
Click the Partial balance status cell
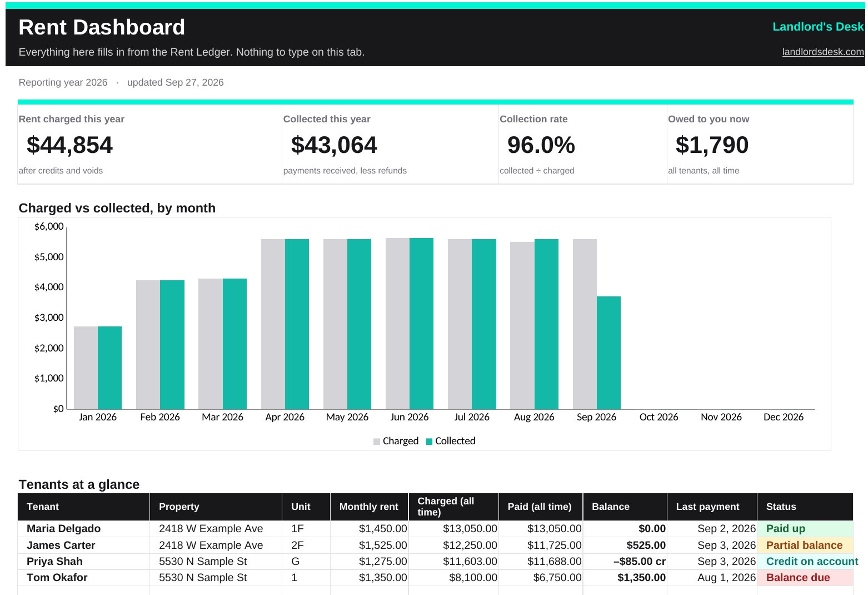tap(805, 546)
